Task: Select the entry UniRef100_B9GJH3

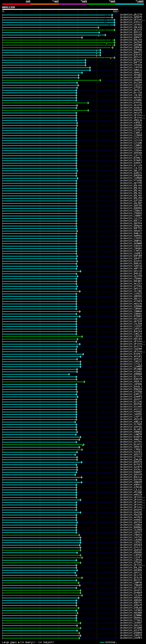Action: [131, 40]
